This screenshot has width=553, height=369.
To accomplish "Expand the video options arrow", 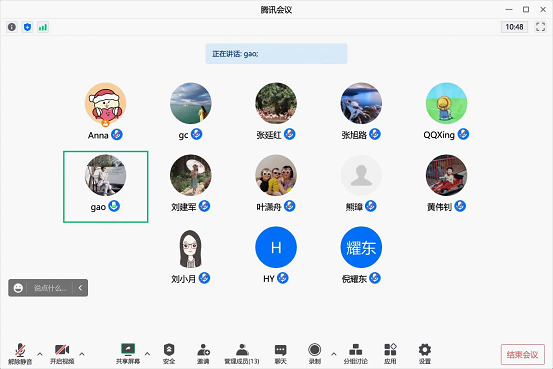I will [82, 353].
